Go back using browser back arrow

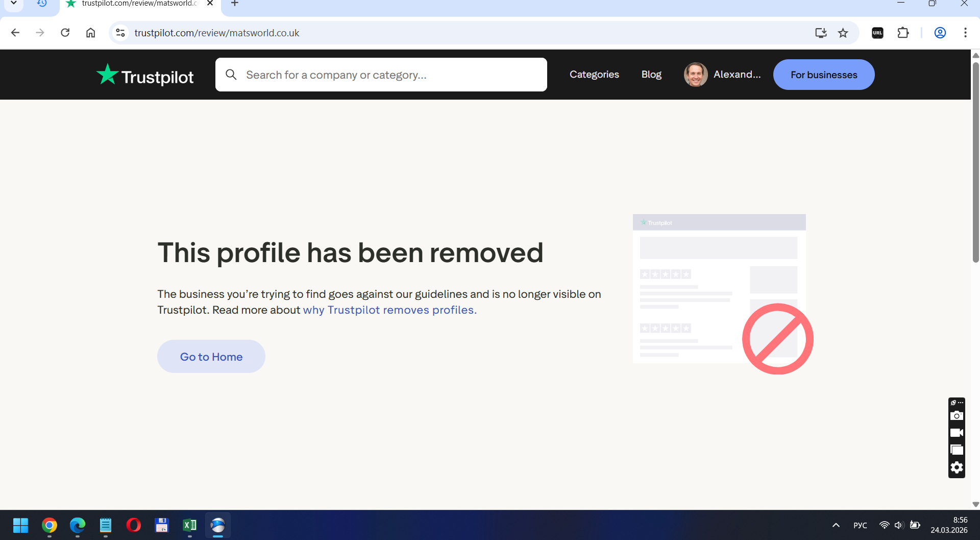(x=15, y=33)
